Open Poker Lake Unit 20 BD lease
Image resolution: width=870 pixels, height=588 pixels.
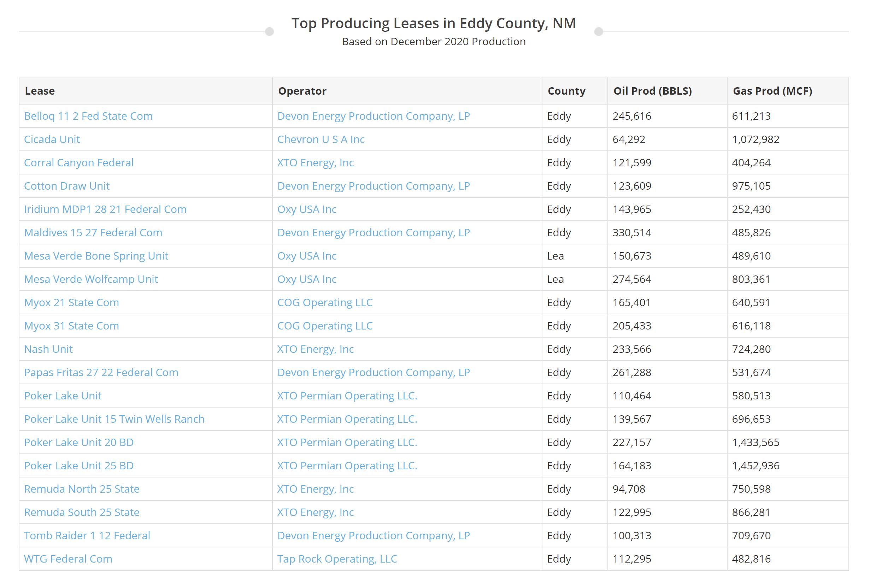[x=79, y=442]
